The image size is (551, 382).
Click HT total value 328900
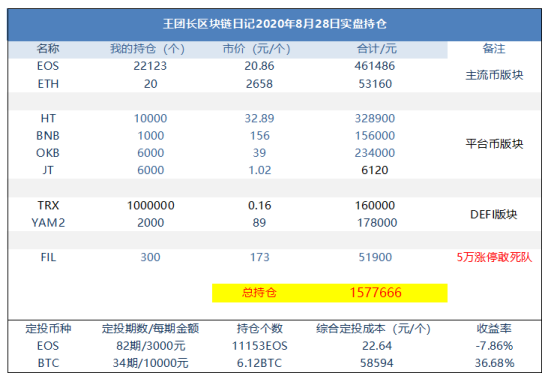(375, 118)
